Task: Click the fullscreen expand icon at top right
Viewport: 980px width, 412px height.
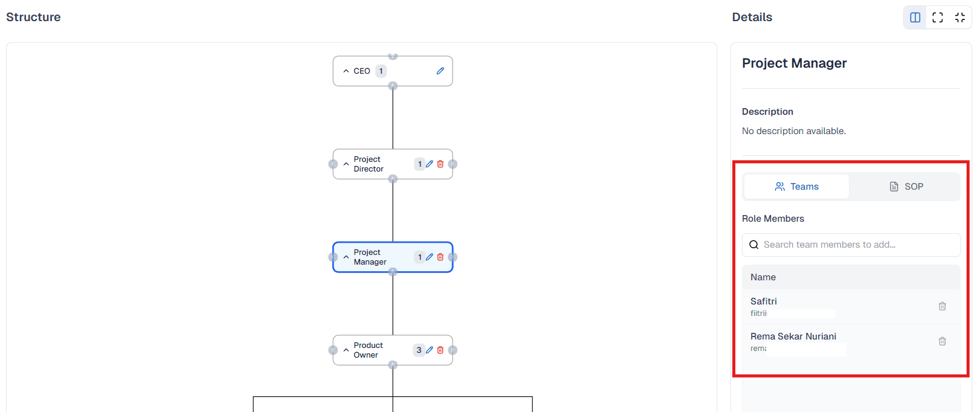Action: [x=937, y=17]
